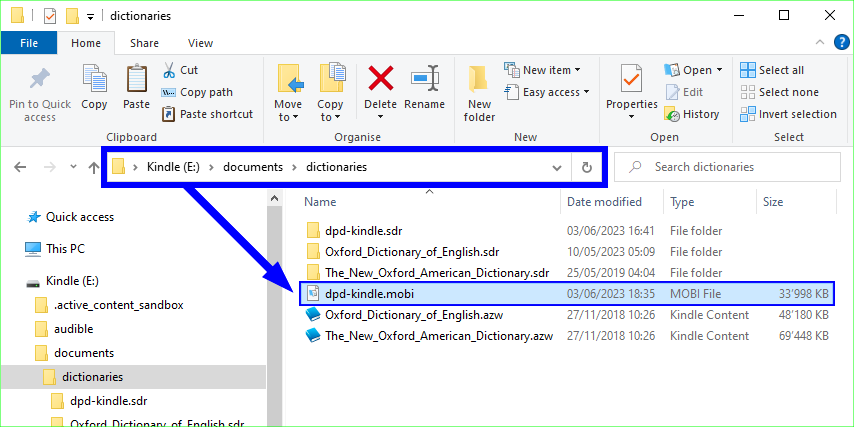
Task: Expand the New item dropdown
Action: tap(546, 70)
